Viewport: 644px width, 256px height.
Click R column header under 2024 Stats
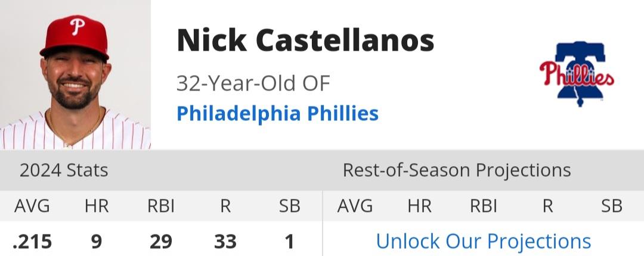(225, 206)
